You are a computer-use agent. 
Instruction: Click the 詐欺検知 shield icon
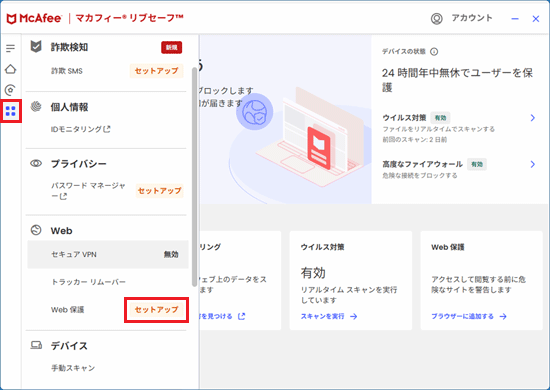pyautogui.click(x=36, y=46)
